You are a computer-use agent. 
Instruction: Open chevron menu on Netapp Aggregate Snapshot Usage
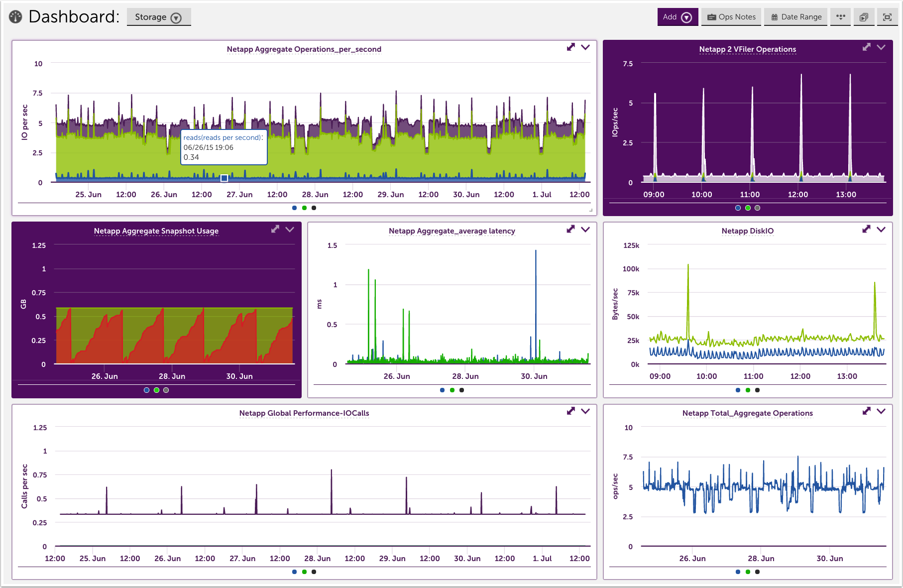[290, 229]
